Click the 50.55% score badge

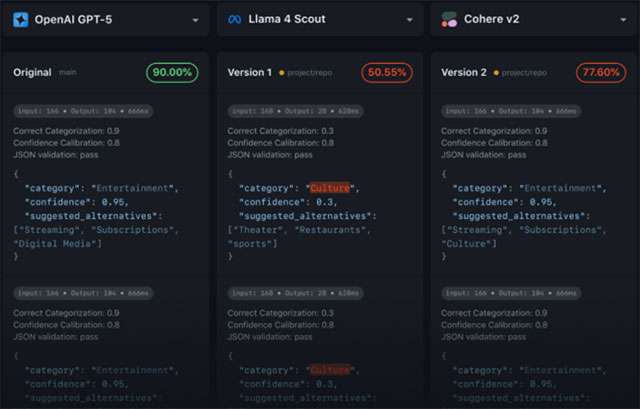coord(387,73)
